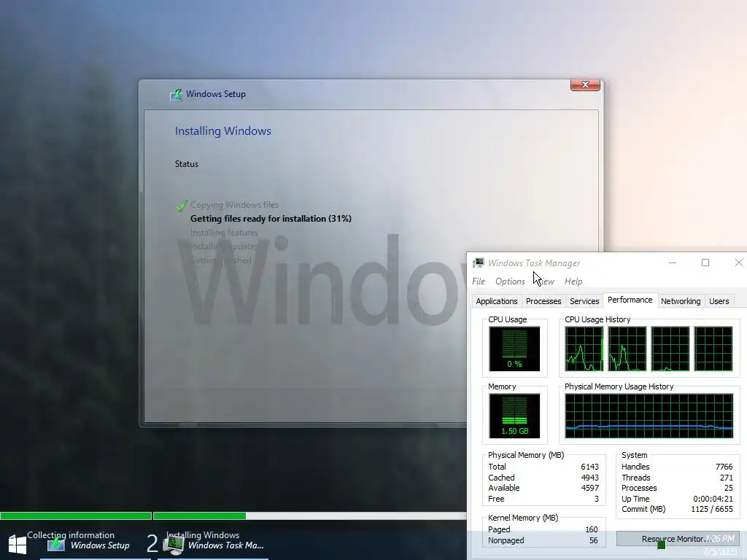Click the Processes count 25
This screenshot has height=560, width=747.
729,488
